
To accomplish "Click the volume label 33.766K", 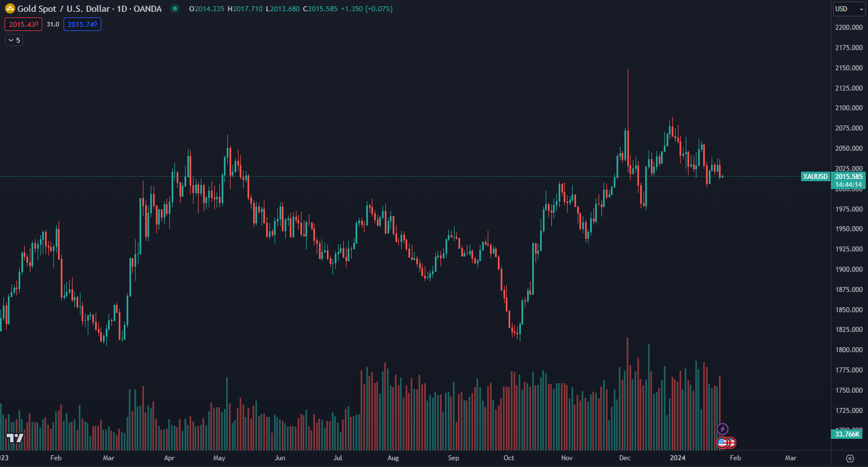I will 847,434.
